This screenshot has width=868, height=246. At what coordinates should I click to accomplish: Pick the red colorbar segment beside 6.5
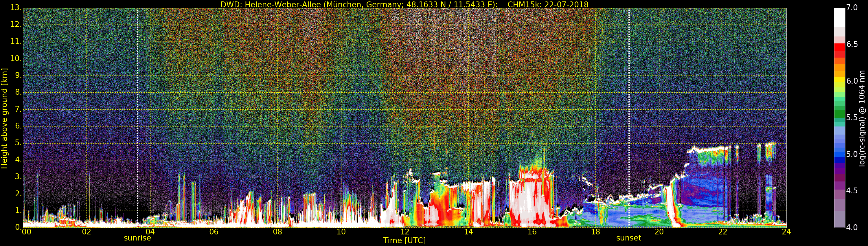(x=839, y=47)
